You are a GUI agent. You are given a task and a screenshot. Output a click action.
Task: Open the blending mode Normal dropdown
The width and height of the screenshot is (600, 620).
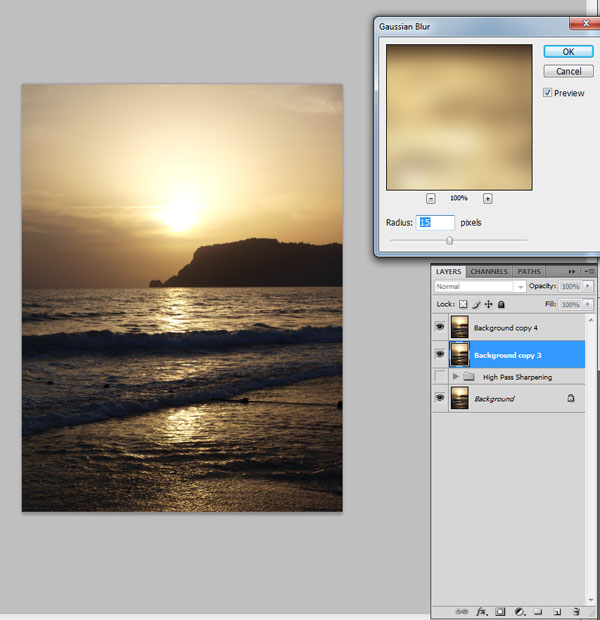480,286
